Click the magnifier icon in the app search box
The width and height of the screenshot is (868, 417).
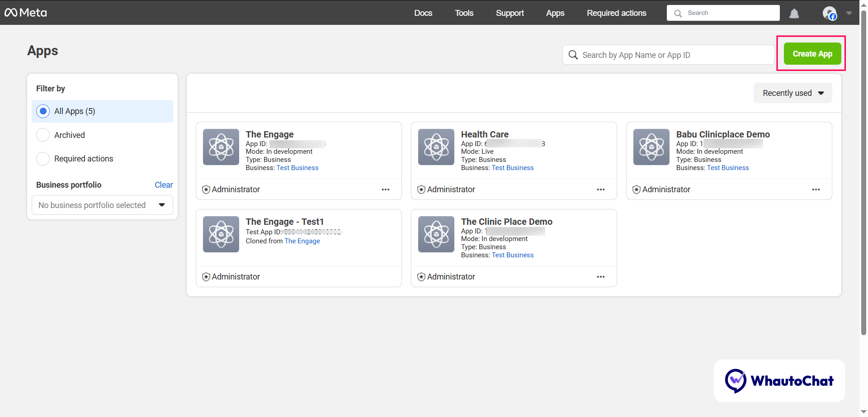[x=573, y=55]
